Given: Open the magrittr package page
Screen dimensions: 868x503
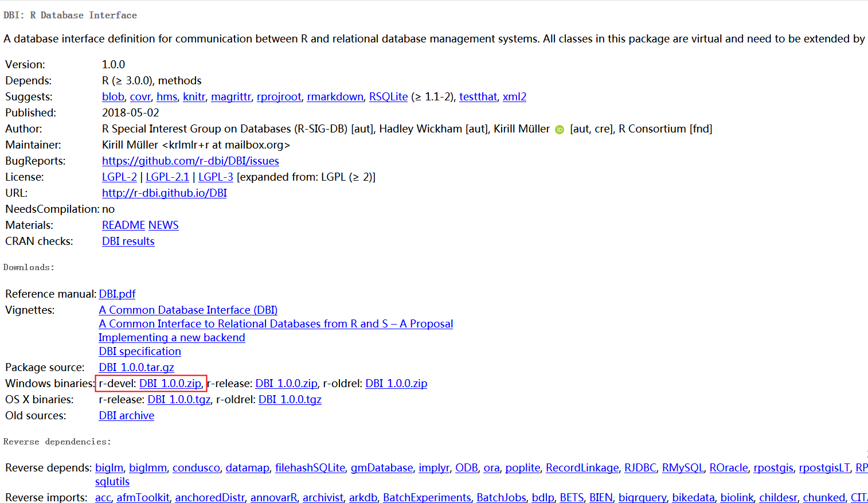Looking at the screenshot, I should pyautogui.click(x=231, y=97).
